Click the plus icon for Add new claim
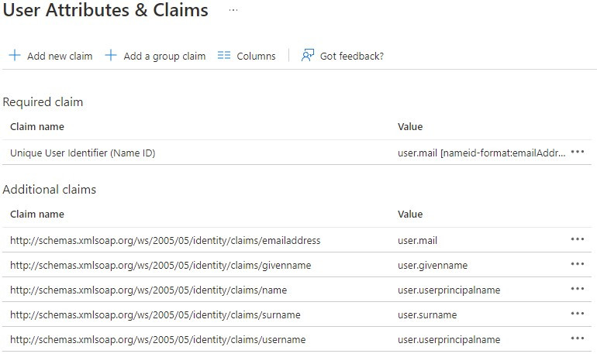 [14, 56]
